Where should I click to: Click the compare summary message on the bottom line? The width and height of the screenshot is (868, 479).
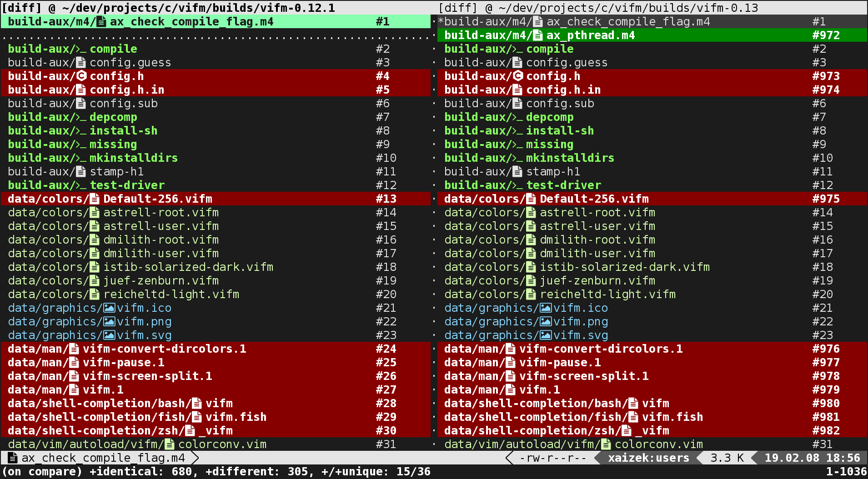click(216, 472)
